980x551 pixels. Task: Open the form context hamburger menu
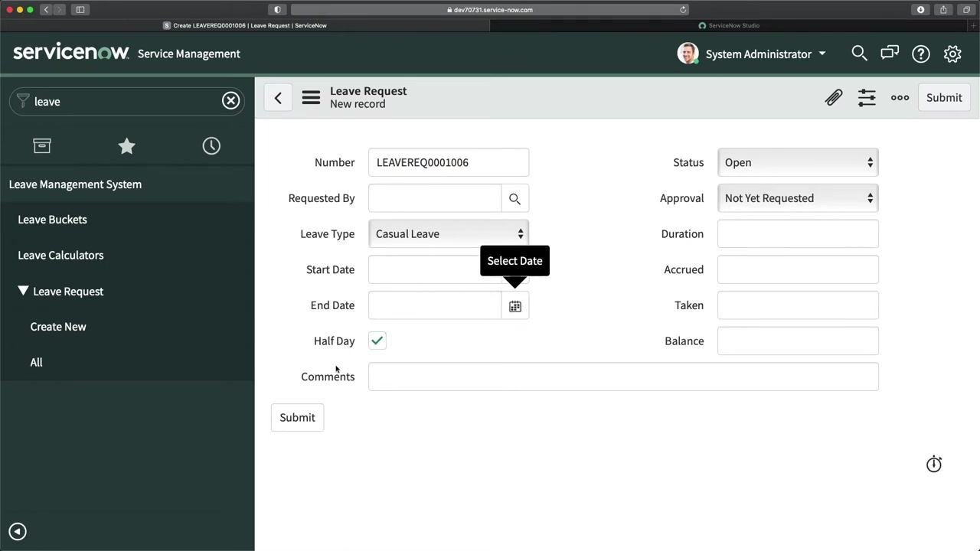[311, 98]
